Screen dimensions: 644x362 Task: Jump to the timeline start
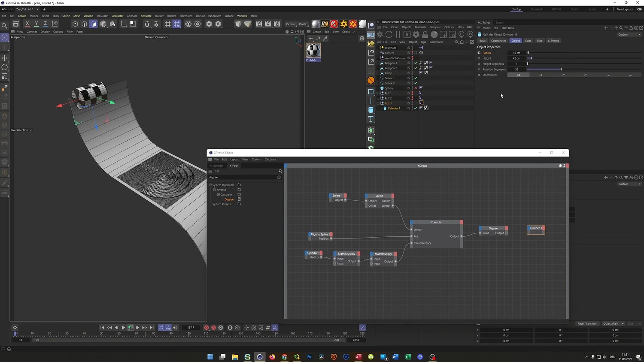coord(102,328)
